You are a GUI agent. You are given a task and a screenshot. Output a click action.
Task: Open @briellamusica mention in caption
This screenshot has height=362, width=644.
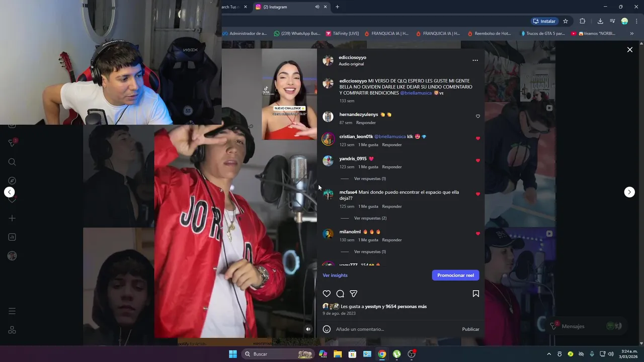coord(416,93)
